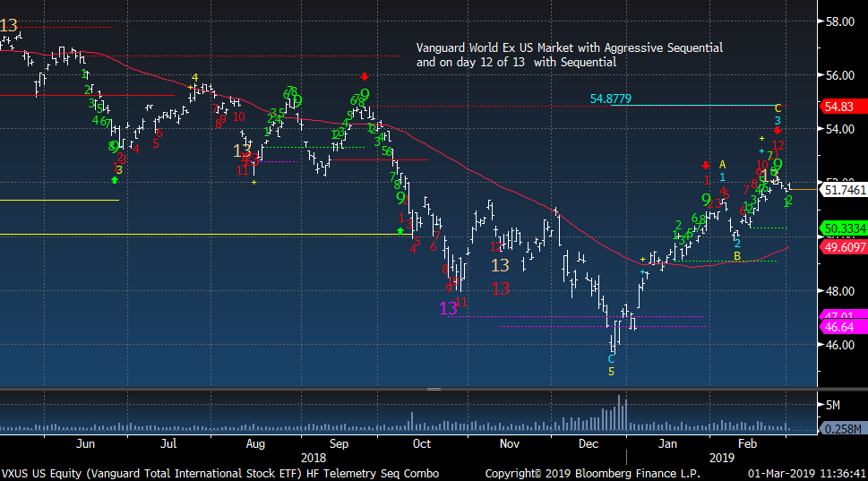Select the cyan C at the December low
The width and height of the screenshot is (868, 481).
(611, 359)
